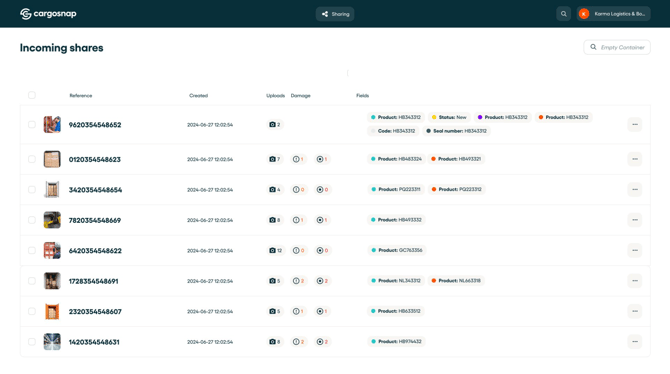This screenshot has width=670, height=374.
Task: Click damage target icon for 0120354548623
Action: (x=320, y=159)
